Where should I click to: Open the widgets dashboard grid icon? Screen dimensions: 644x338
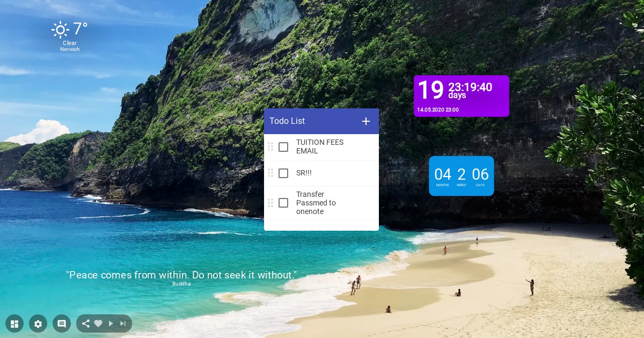(14, 324)
